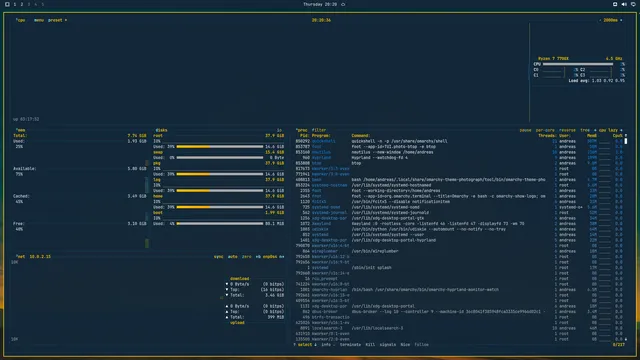Click the swap usage bar
This screenshot has width=640, height=360.
click(220, 158)
